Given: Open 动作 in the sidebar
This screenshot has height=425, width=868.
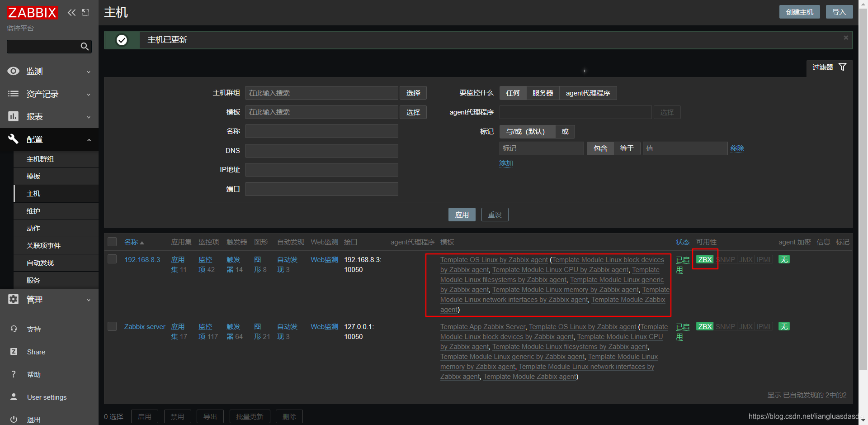Looking at the screenshot, I should coord(56,228).
